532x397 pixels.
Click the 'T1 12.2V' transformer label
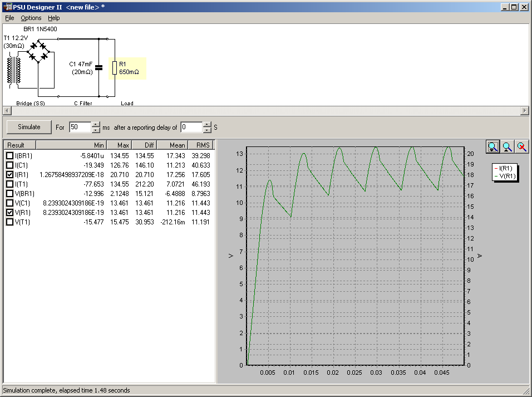click(x=16, y=38)
